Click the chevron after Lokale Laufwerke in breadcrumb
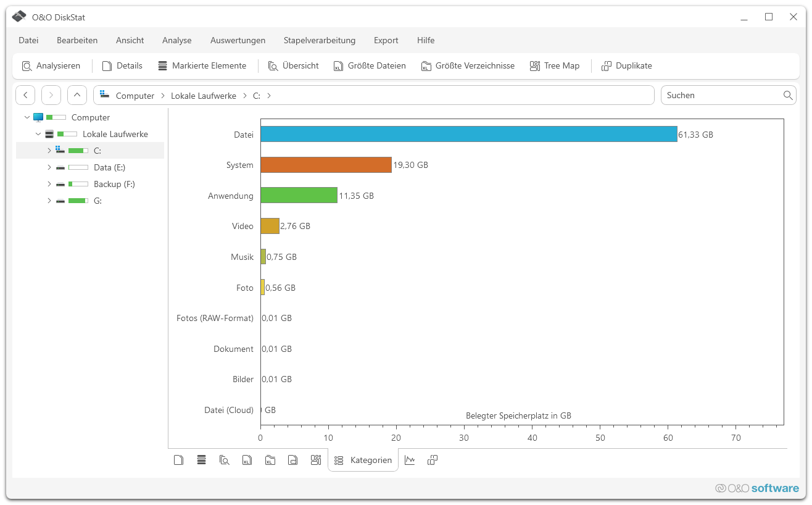812x505 pixels. (x=244, y=96)
